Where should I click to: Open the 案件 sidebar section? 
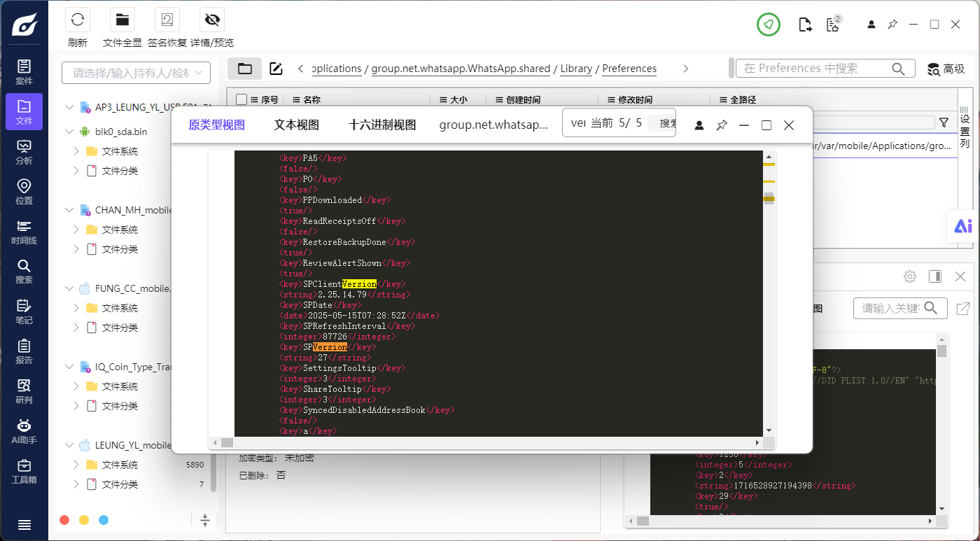24,72
